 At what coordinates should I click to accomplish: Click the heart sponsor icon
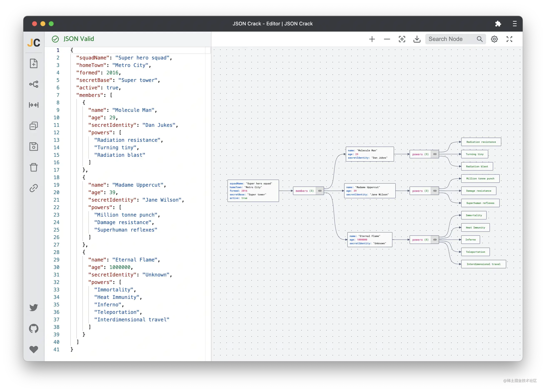click(x=34, y=349)
